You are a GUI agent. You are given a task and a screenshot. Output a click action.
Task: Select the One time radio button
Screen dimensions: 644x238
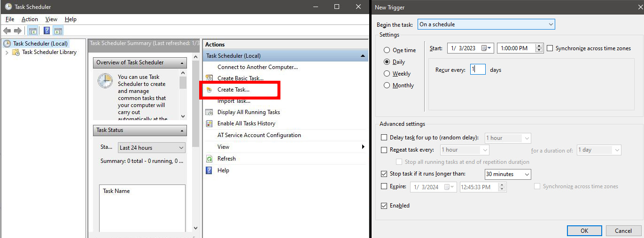click(x=387, y=50)
